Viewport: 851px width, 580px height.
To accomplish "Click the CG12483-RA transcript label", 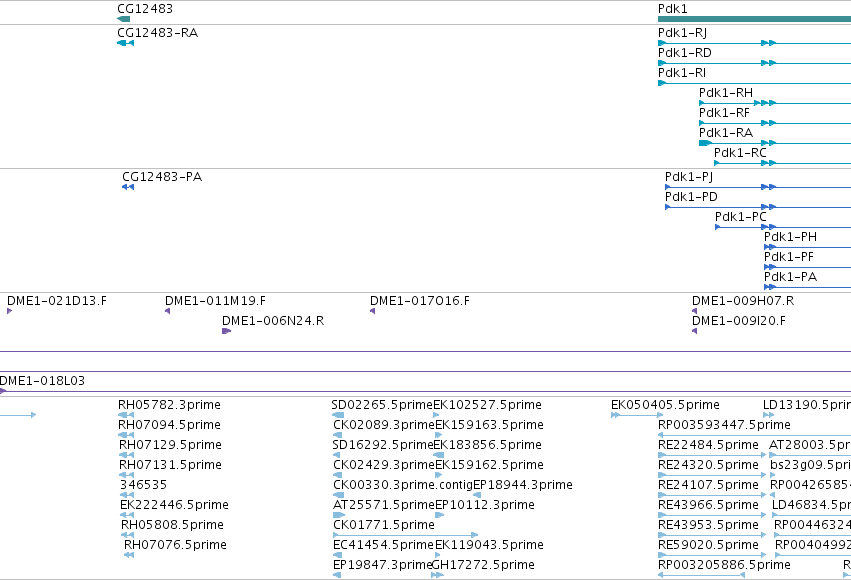I will coord(157,33).
